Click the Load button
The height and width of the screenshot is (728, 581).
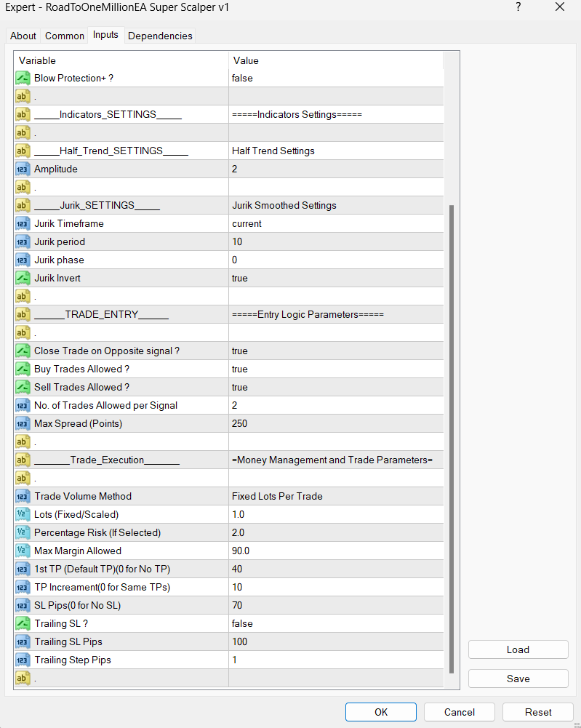coord(518,649)
